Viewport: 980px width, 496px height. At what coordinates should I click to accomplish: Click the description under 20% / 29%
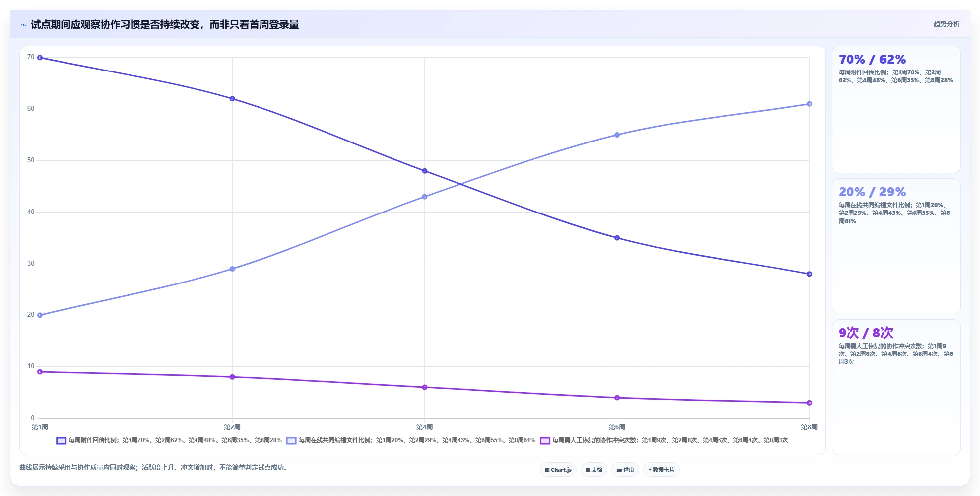(895, 213)
